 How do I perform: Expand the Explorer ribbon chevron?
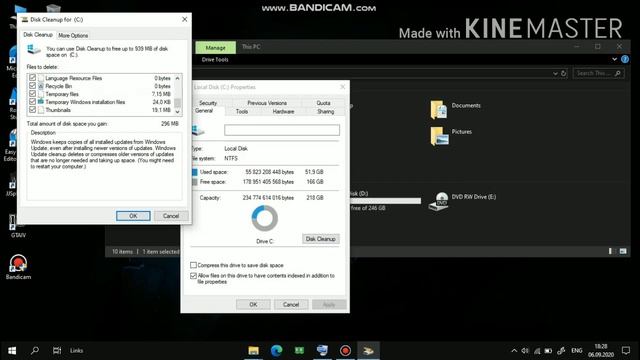614,59
